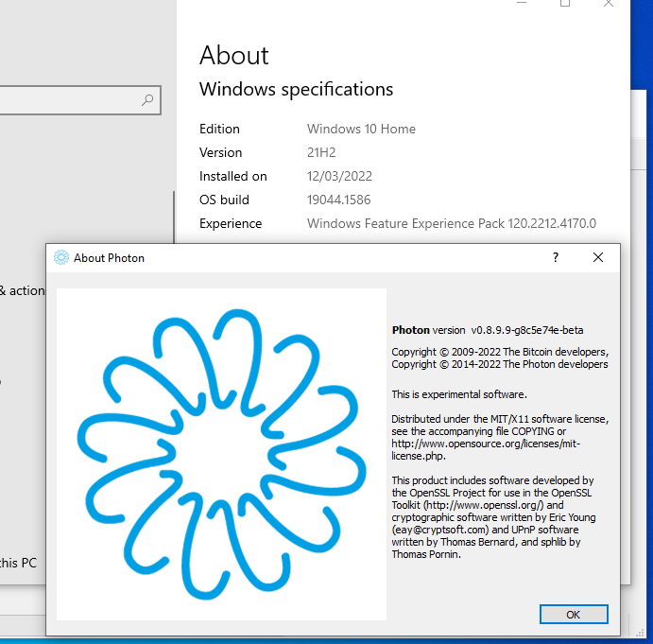Screen dimensions: 653x644
Task: Click the Bitcoin developers copyright line
Action: pyautogui.click(x=500, y=352)
